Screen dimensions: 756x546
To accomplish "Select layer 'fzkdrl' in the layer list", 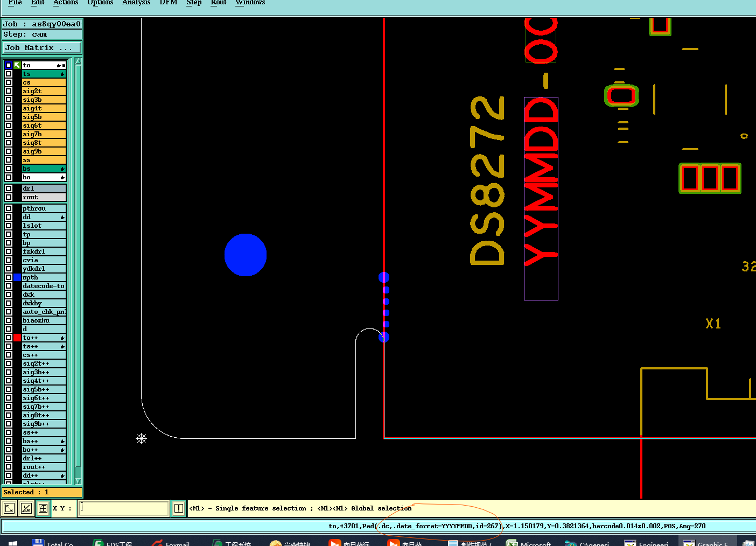I will point(44,251).
